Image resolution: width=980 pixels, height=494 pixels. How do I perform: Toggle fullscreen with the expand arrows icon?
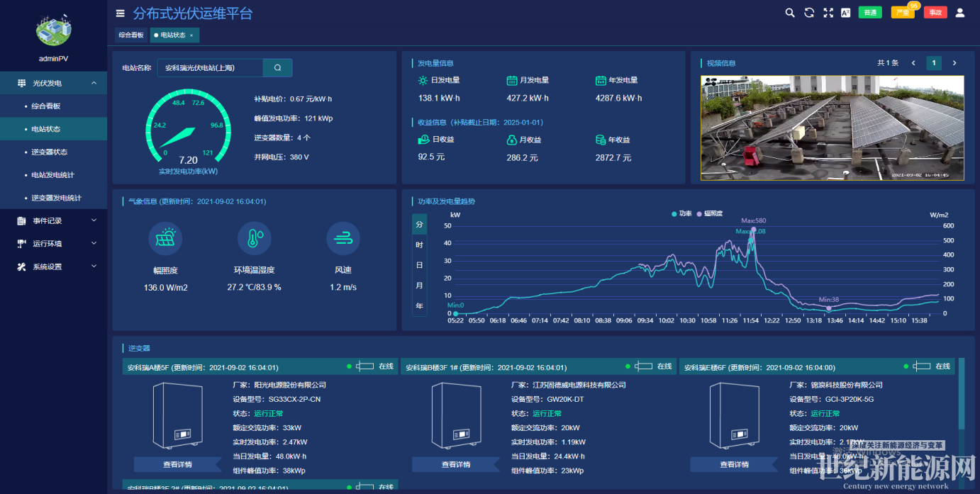[x=828, y=13]
